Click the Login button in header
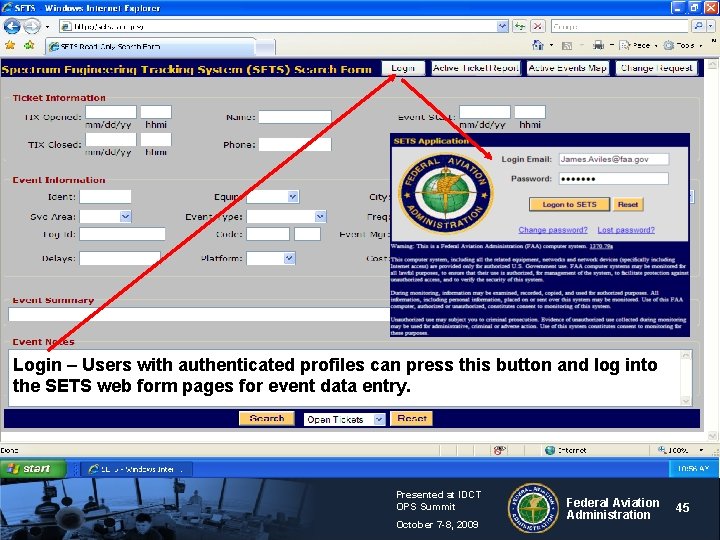The image size is (720, 540). click(403, 68)
